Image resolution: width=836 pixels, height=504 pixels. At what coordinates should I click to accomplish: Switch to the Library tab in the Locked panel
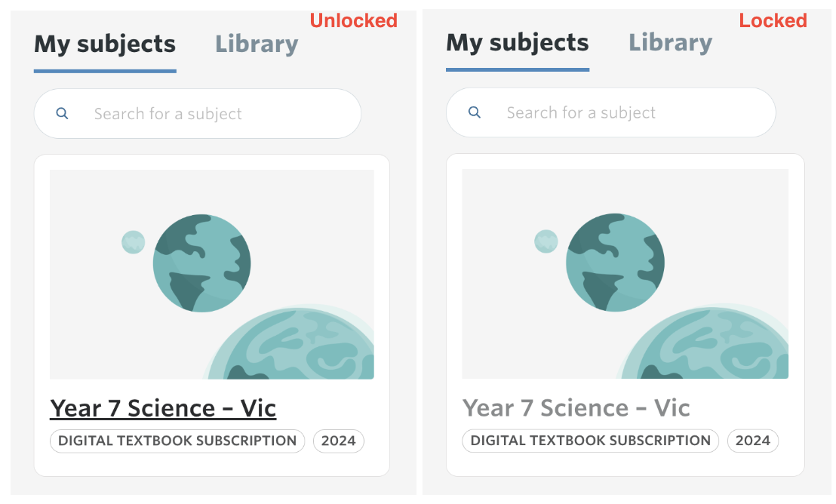pos(670,43)
